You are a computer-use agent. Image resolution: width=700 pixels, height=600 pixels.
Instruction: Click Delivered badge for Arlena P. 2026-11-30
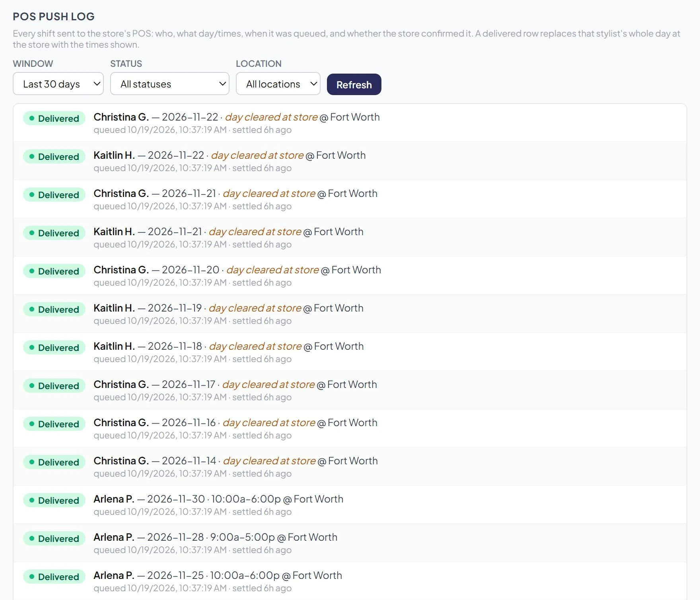tap(54, 501)
